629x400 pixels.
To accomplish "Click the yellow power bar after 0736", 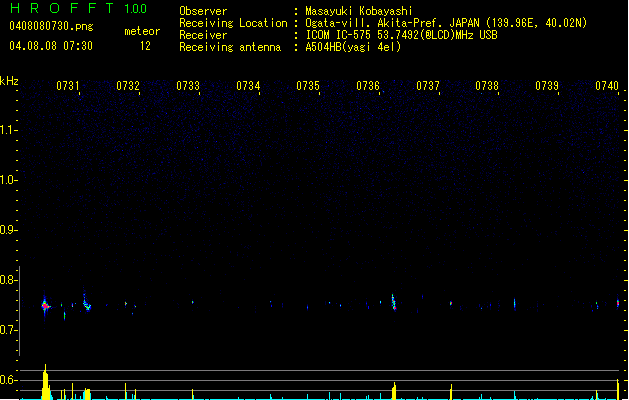I will pyautogui.click(x=394, y=391).
